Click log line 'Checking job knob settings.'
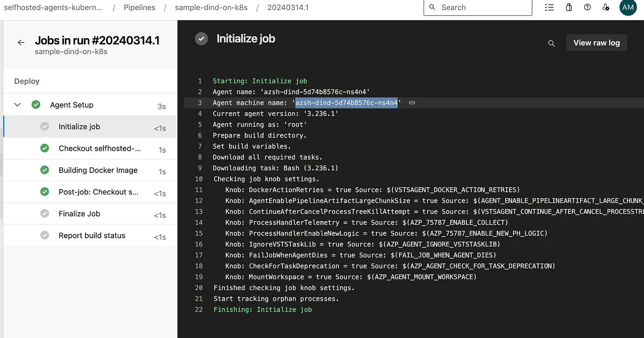This screenshot has width=644, height=338. click(x=266, y=179)
